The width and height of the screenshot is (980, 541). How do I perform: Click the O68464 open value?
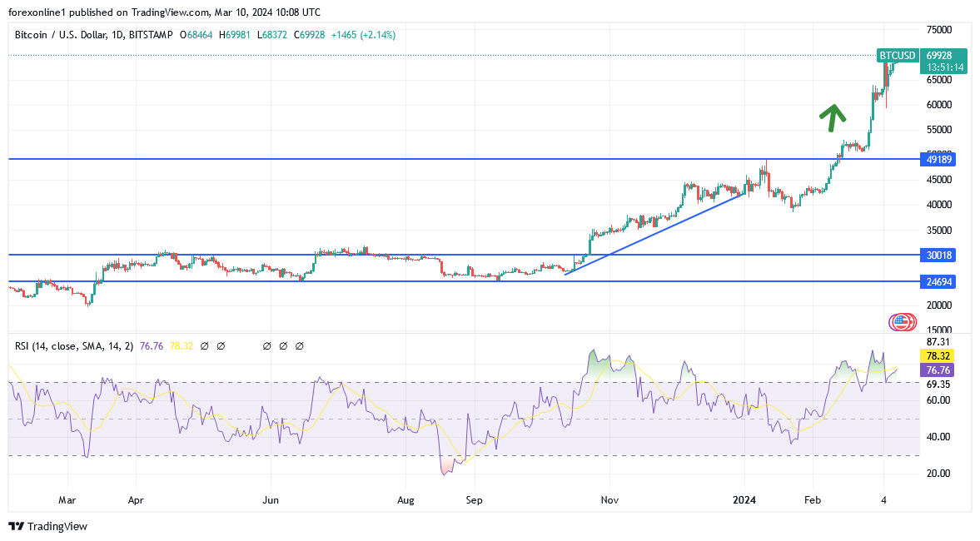coord(196,35)
